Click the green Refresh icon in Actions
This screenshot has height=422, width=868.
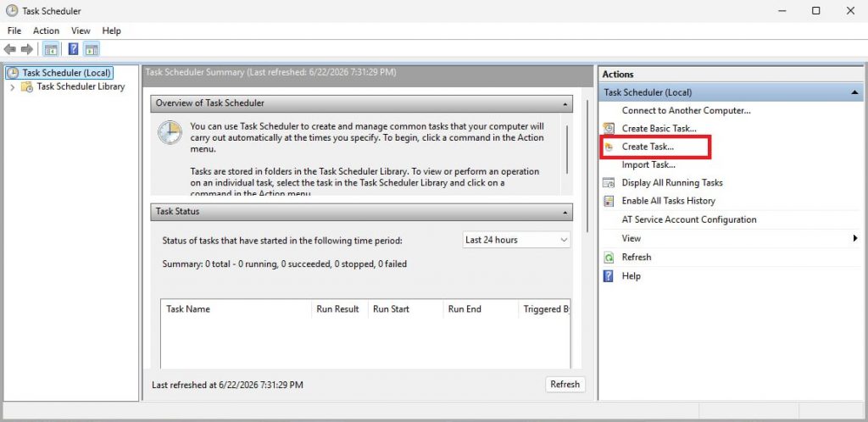point(609,257)
